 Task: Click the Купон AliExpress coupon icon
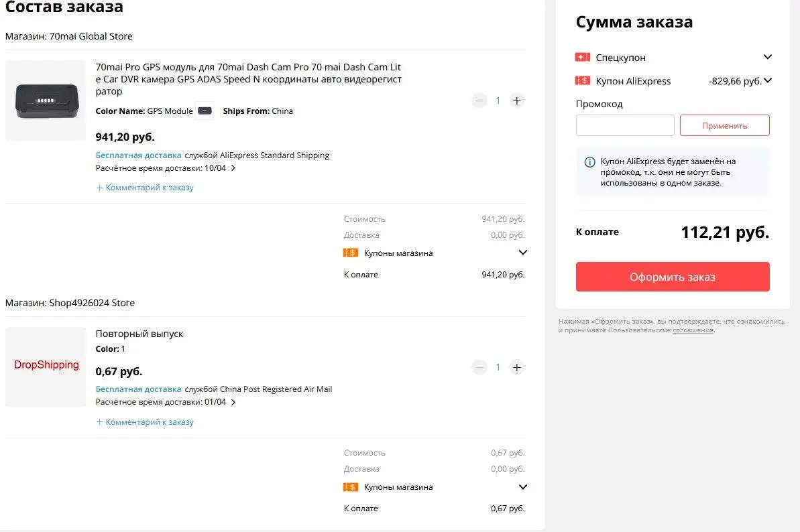[x=583, y=80]
